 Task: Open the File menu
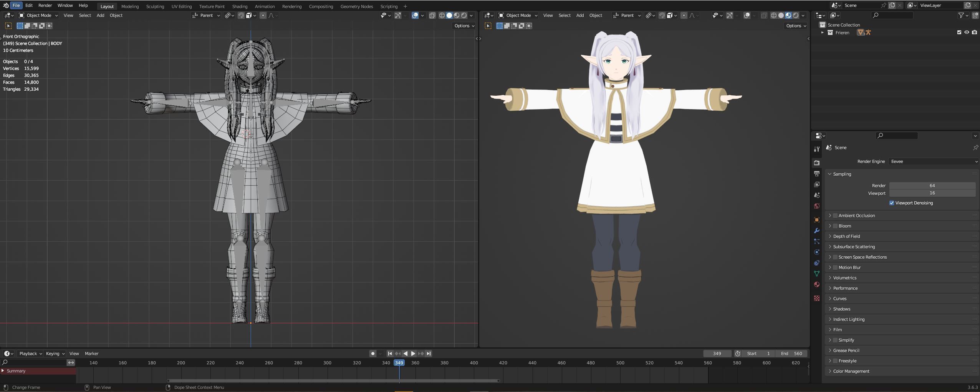[16, 5]
